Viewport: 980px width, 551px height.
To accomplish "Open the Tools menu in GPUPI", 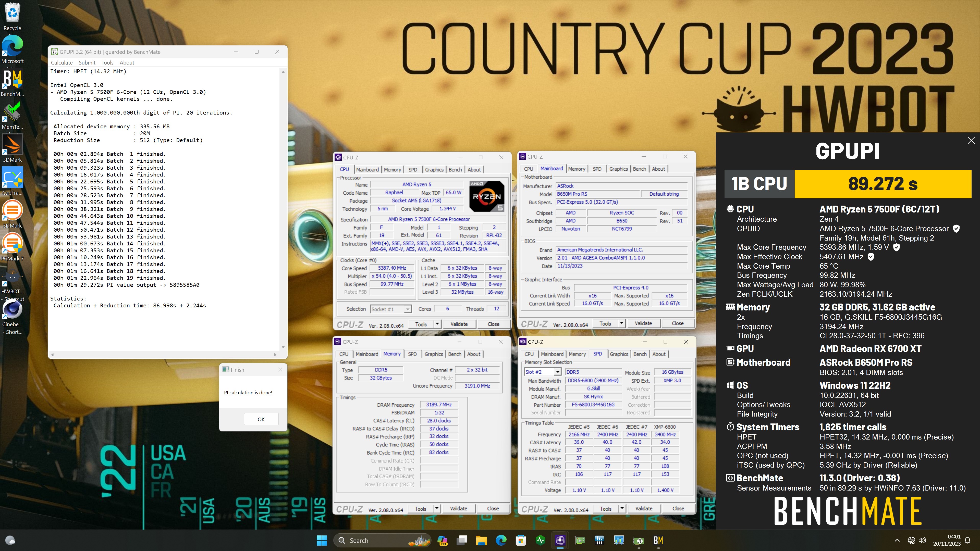I will click(x=107, y=63).
